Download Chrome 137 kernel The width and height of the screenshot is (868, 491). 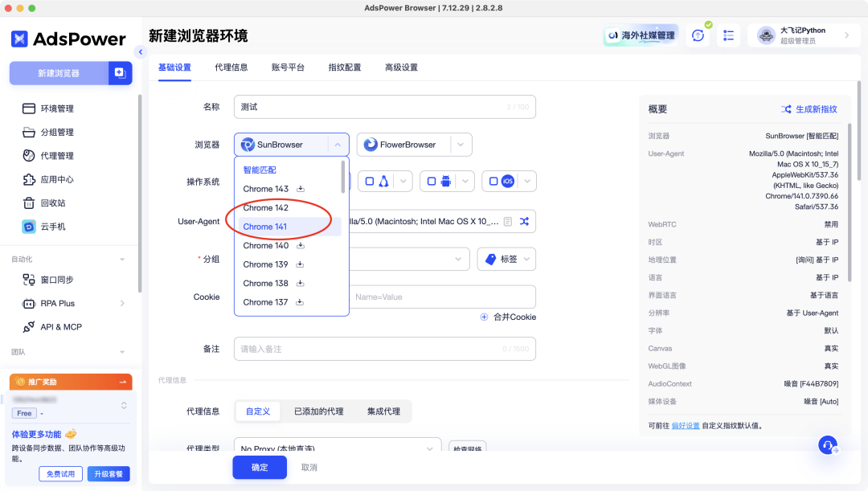click(x=300, y=301)
